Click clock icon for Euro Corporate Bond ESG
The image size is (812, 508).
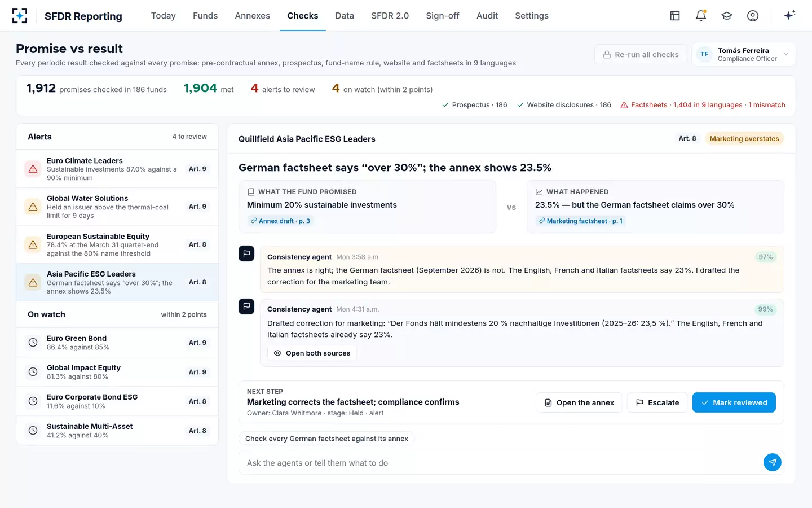pyautogui.click(x=33, y=401)
